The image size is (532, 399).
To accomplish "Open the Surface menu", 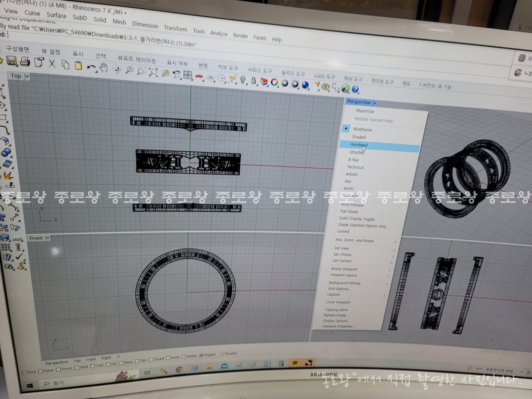I will tap(56, 15).
